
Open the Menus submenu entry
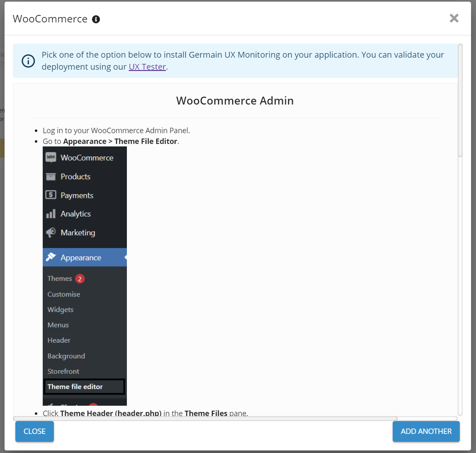(x=58, y=325)
